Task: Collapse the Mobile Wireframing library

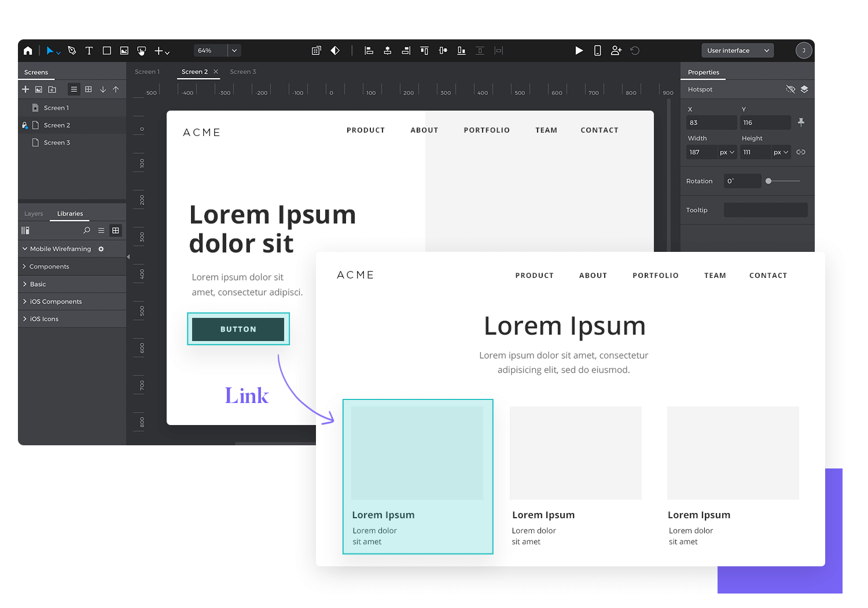Action: [x=25, y=249]
